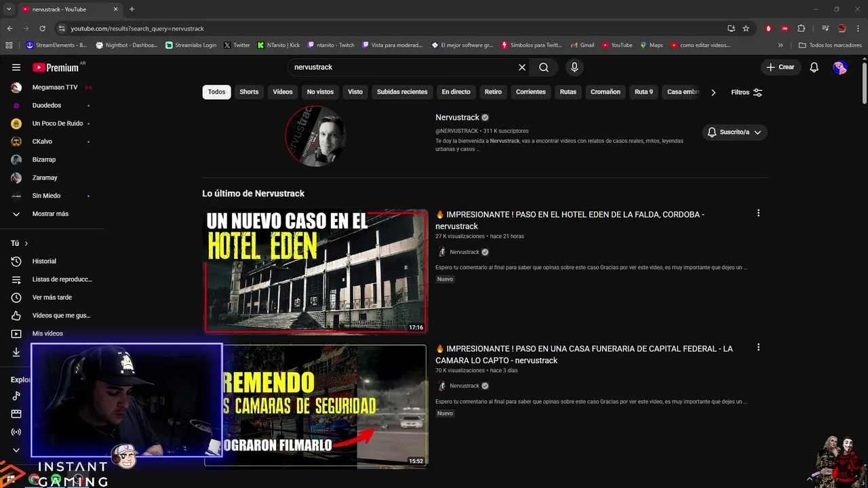Screen dimensions: 868x488
Task: Clear the search box with the X
Action: (x=522, y=67)
